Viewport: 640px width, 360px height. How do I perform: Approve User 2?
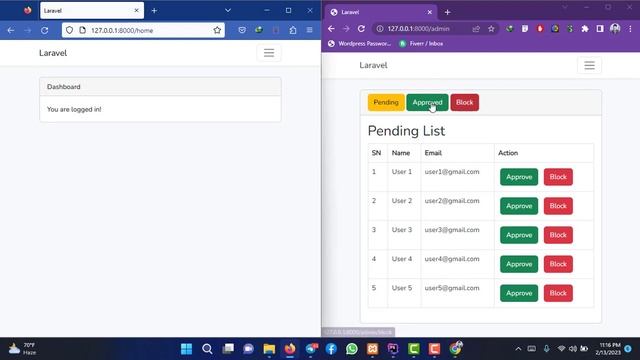click(519, 206)
